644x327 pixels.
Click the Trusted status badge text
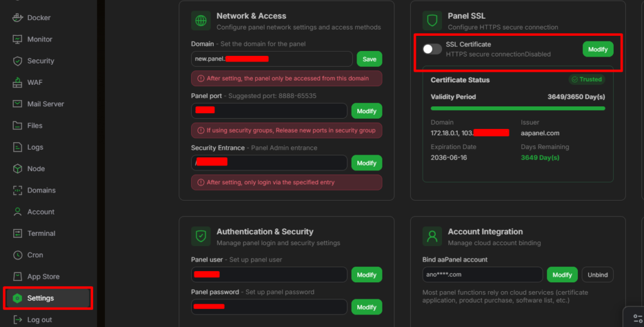(x=591, y=80)
